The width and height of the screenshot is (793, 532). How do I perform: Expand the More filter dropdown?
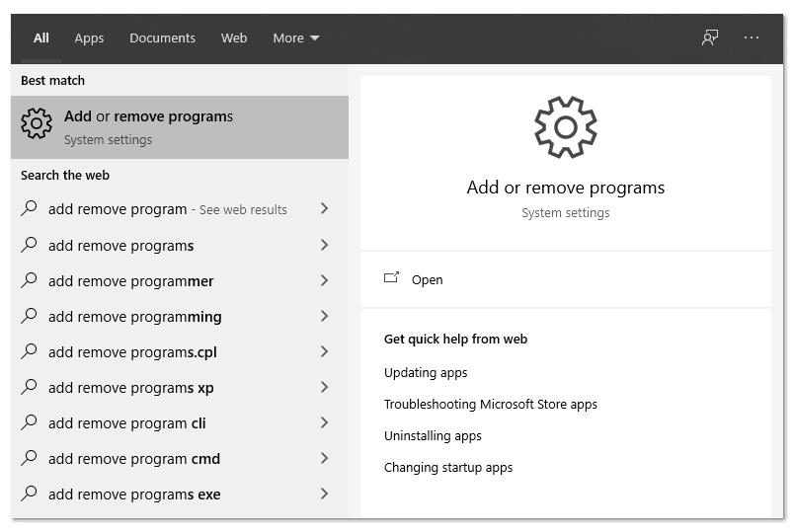coord(296,38)
